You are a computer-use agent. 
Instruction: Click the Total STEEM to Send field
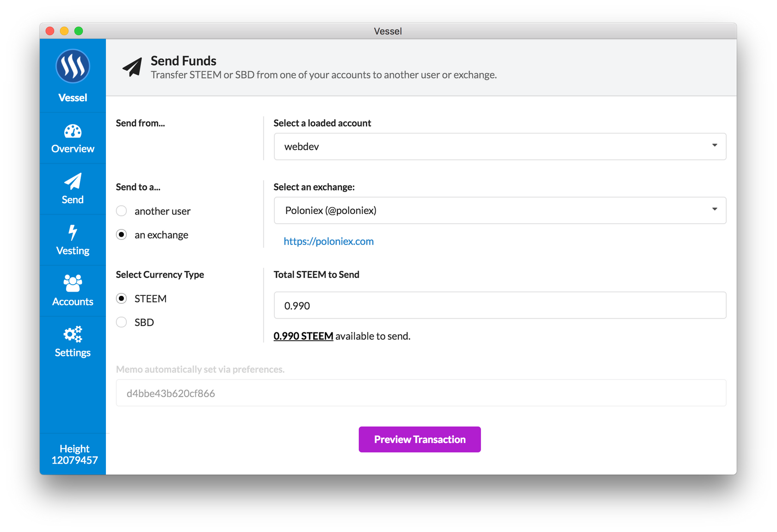pos(499,306)
